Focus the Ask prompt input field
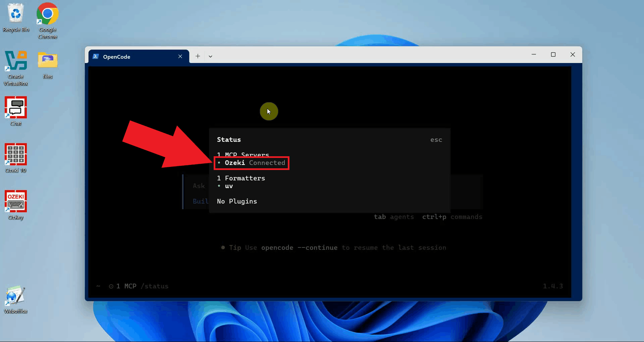Image resolution: width=644 pixels, height=342 pixels. point(199,186)
